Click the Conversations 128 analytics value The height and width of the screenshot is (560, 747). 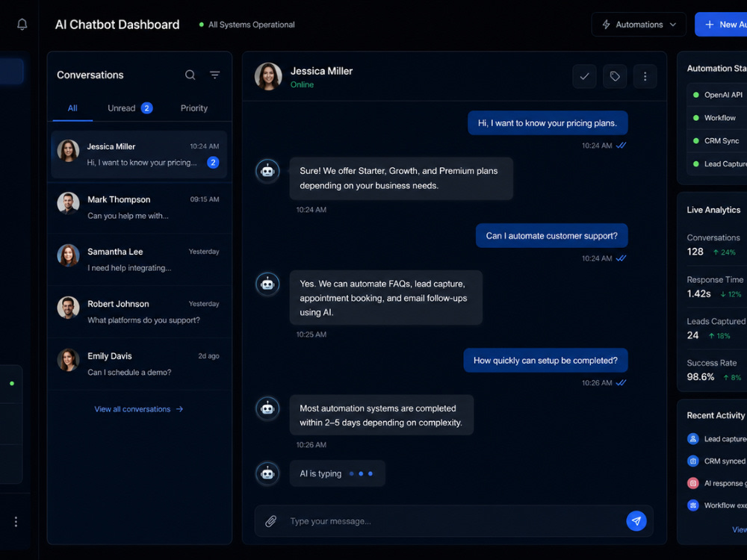(695, 252)
